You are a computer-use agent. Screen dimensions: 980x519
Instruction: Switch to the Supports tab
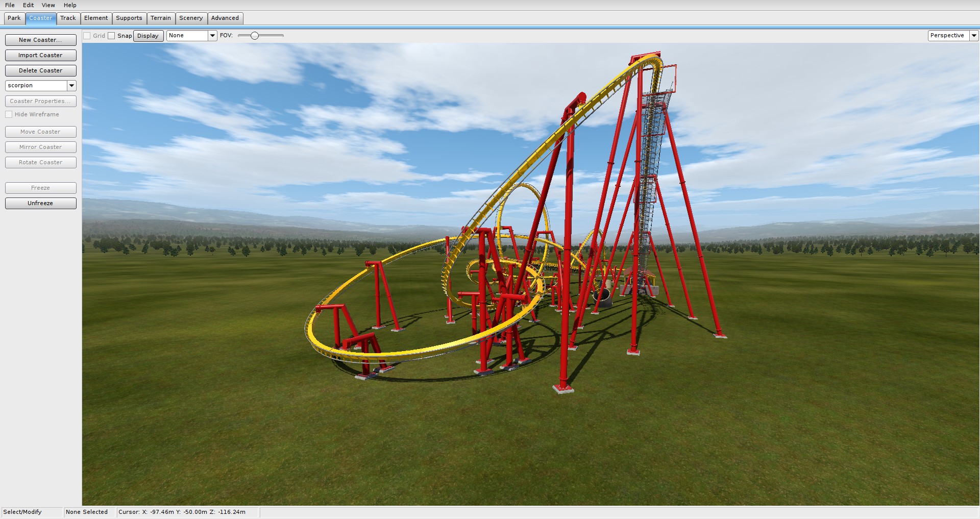click(x=129, y=18)
